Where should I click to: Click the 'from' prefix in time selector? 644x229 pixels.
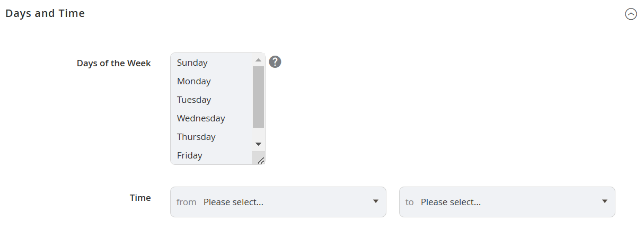pyautogui.click(x=187, y=202)
